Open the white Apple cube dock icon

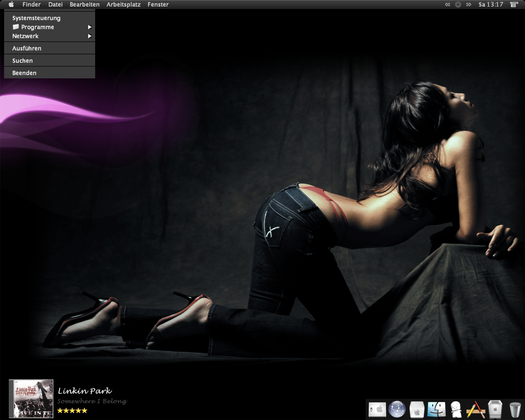pos(417,409)
